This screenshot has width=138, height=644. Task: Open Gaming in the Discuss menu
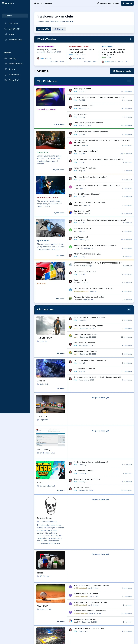tap(12, 58)
